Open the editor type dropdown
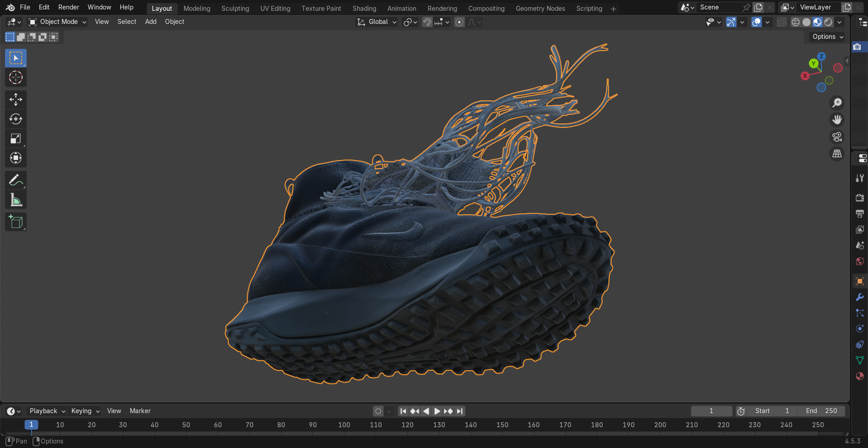 click(14, 22)
